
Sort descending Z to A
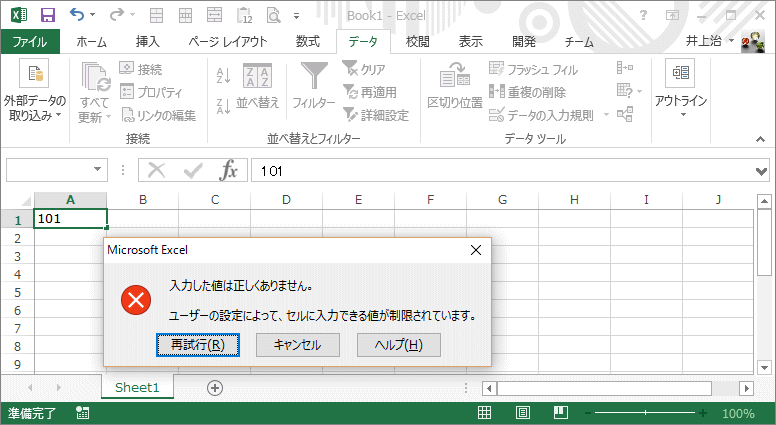point(223,105)
